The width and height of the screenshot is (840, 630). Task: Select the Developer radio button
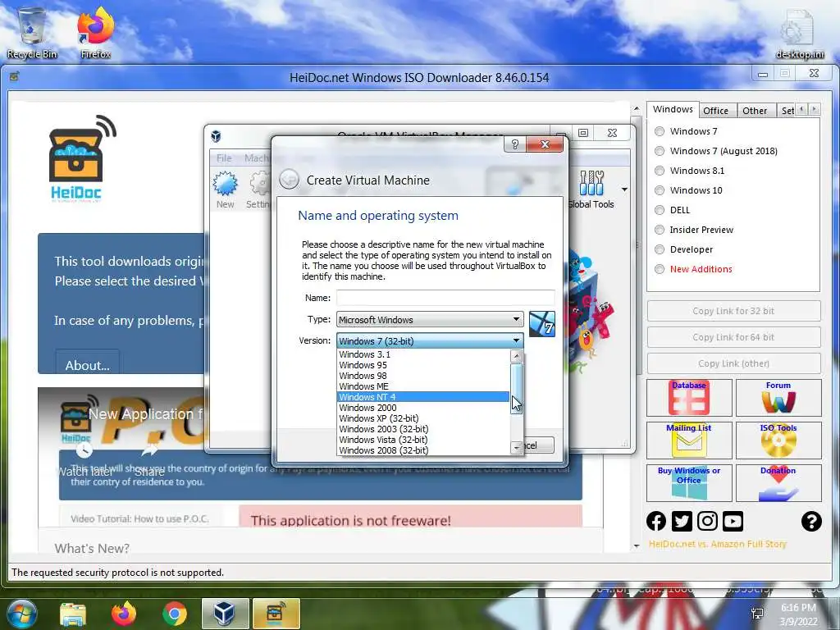tap(660, 249)
